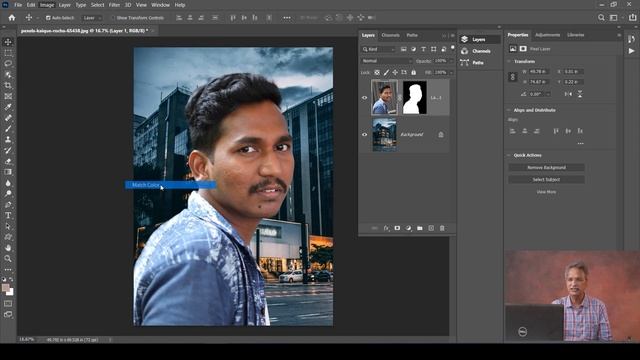640x360 pixels.
Task: Switch to the Adjustments tab
Action: point(548,35)
